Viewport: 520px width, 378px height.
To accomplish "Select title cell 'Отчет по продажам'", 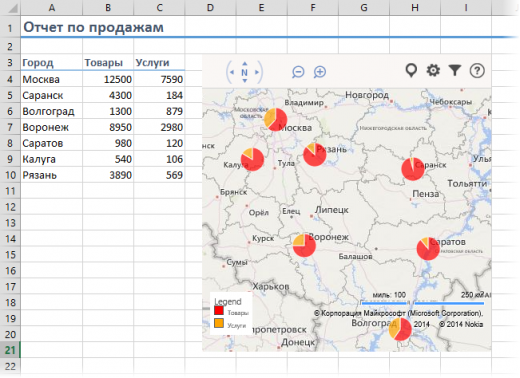I will point(93,27).
